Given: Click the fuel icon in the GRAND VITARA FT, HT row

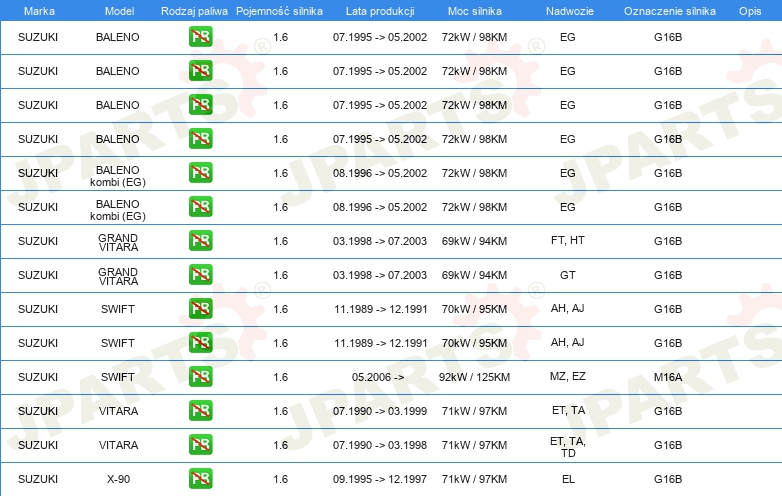Looking at the screenshot, I should 200,241.
